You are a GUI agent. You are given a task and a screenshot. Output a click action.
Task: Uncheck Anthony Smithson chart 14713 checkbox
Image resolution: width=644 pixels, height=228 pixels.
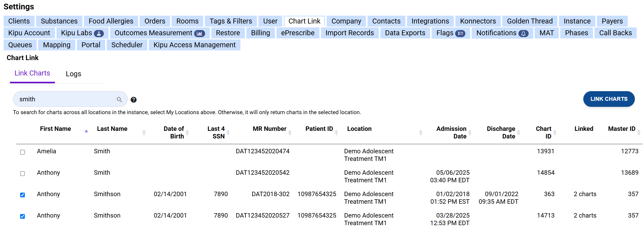tap(22, 216)
